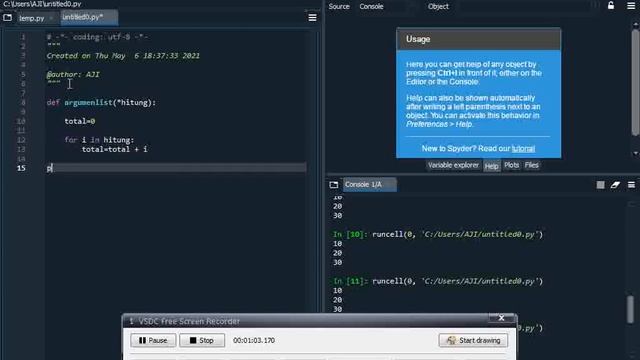The image size is (640, 360).
Task: Open the console pane options hamburger menu
Action: point(631,185)
